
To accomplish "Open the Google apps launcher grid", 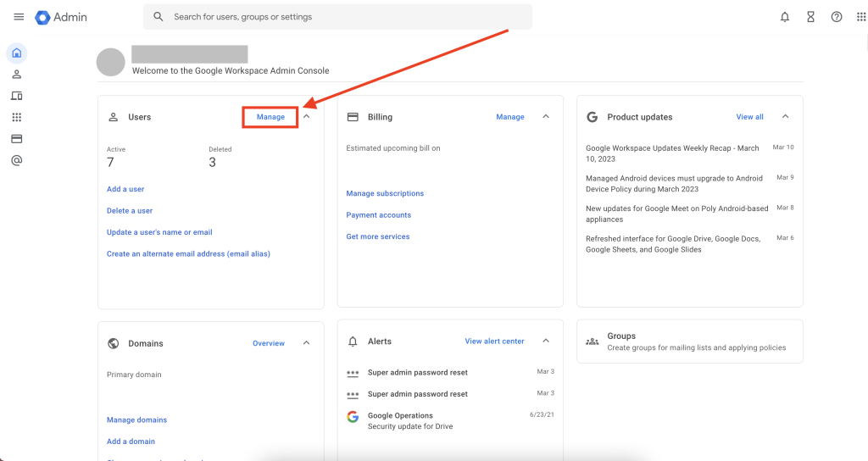I will (862, 17).
